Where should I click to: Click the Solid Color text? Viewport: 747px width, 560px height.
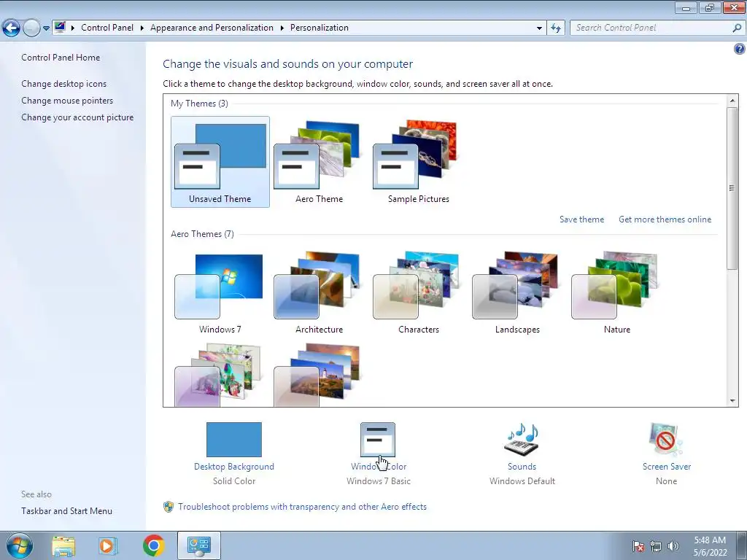click(x=234, y=481)
